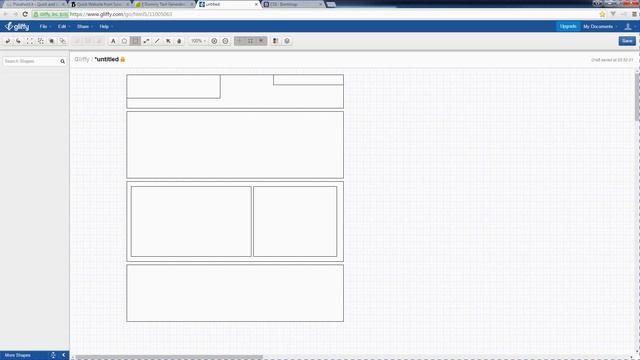Select the inner left column rectangle
Image resolution: width=640 pixels, height=360 pixels.
pos(191,222)
